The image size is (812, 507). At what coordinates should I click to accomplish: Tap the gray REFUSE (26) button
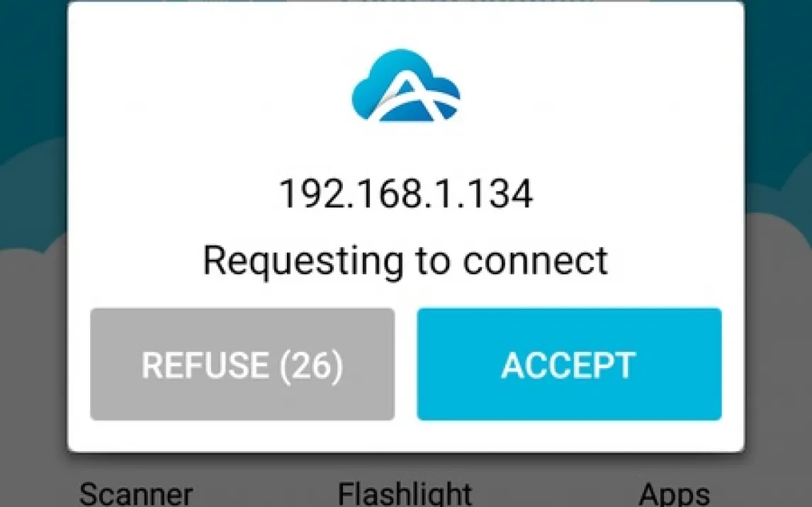pos(242,364)
